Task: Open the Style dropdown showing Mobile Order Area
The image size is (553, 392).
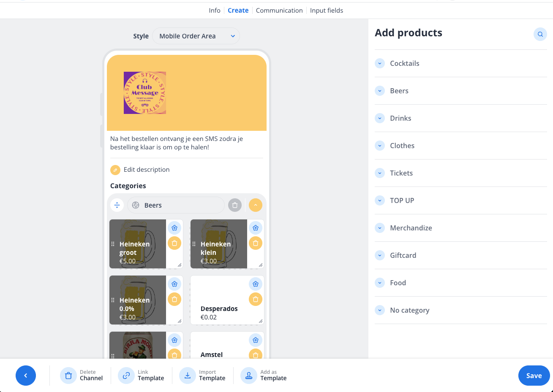Action: pyautogui.click(x=196, y=36)
